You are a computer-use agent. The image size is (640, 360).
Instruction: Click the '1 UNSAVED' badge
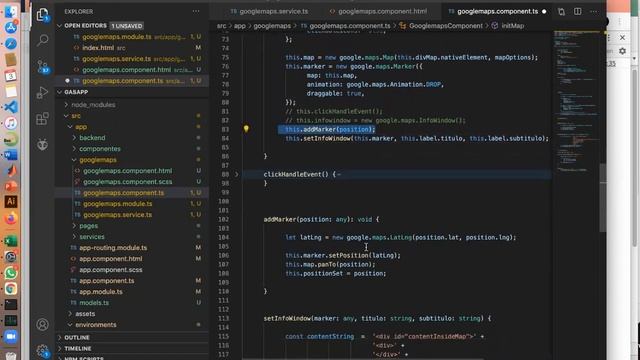click(127, 26)
